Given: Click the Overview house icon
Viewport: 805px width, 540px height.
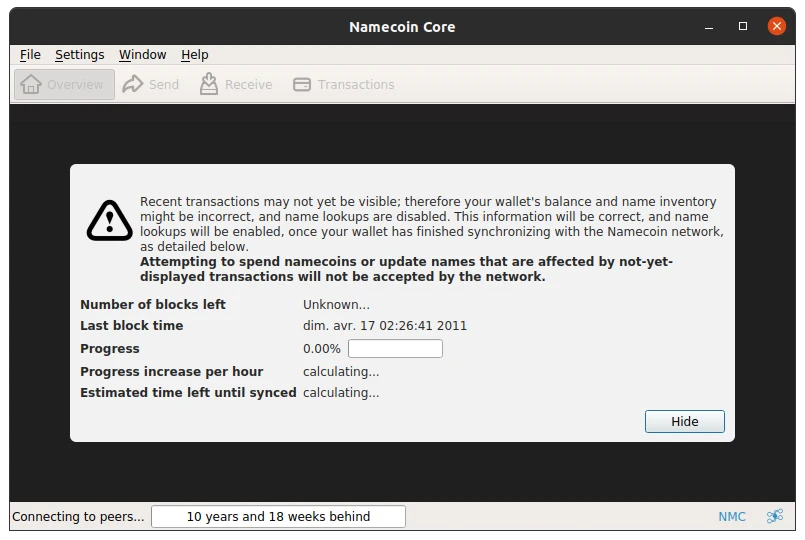Looking at the screenshot, I should (x=31, y=84).
